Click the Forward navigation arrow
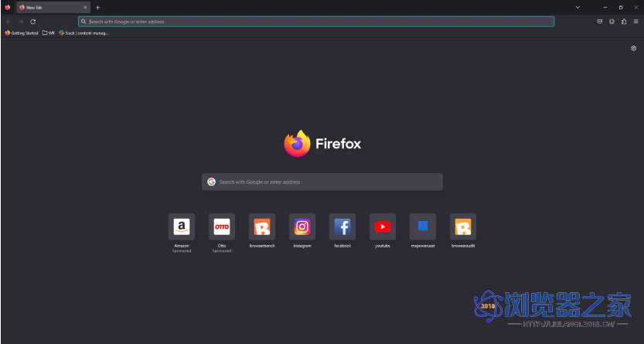 (x=21, y=22)
